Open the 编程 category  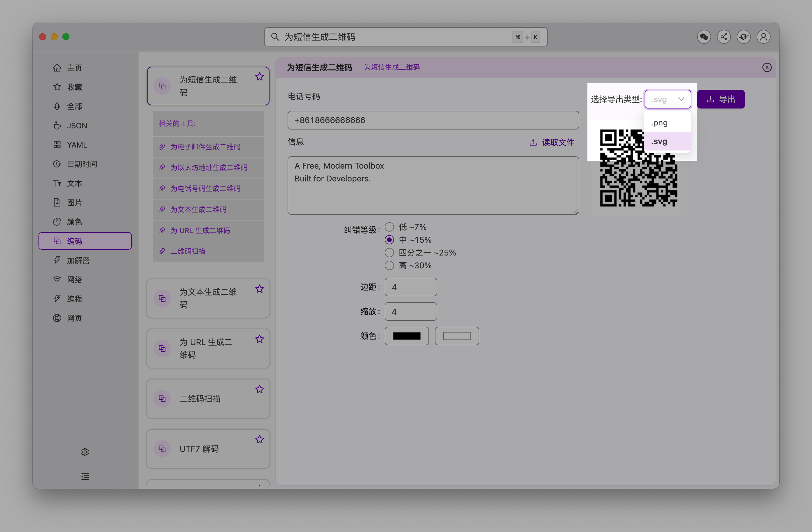(x=85, y=299)
